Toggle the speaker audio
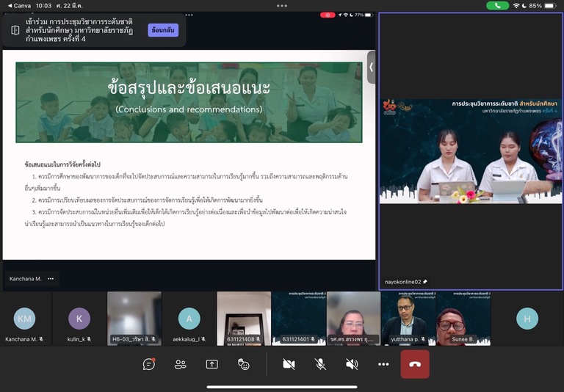 [352, 364]
